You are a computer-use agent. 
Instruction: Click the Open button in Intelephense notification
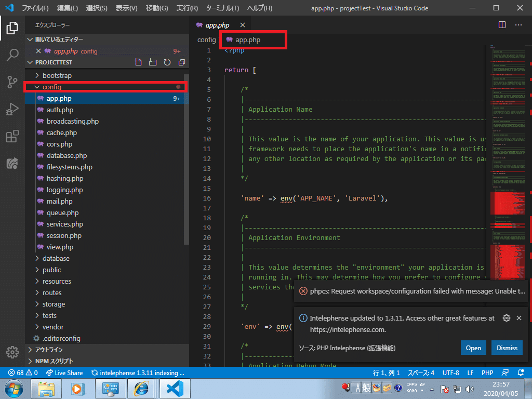[x=473, y=348]
